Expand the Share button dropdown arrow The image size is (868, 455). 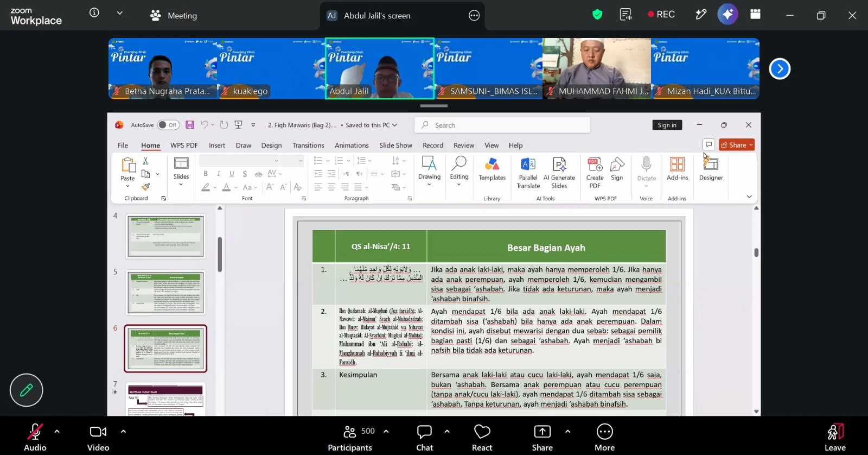(x=567, y=432)
